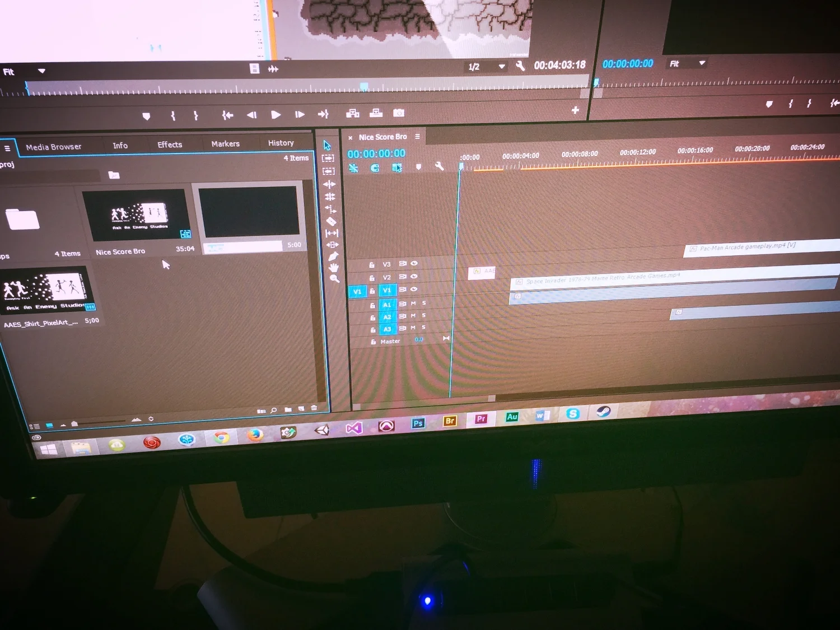Solo audio track A2
The width and height of the screenshot is (840, 630).
pyautogui.click(x=424, y=316)
